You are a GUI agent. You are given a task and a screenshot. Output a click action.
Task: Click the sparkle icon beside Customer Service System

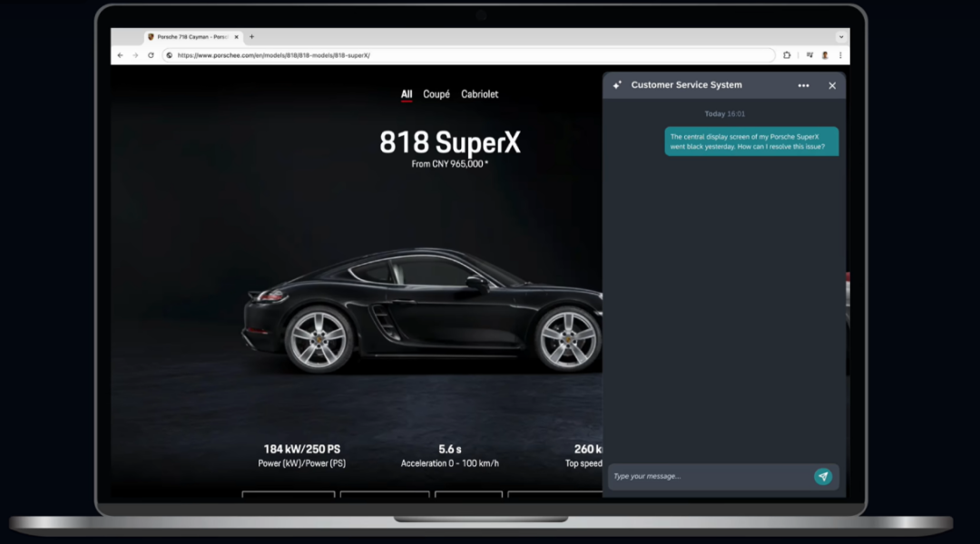point(617,85)
